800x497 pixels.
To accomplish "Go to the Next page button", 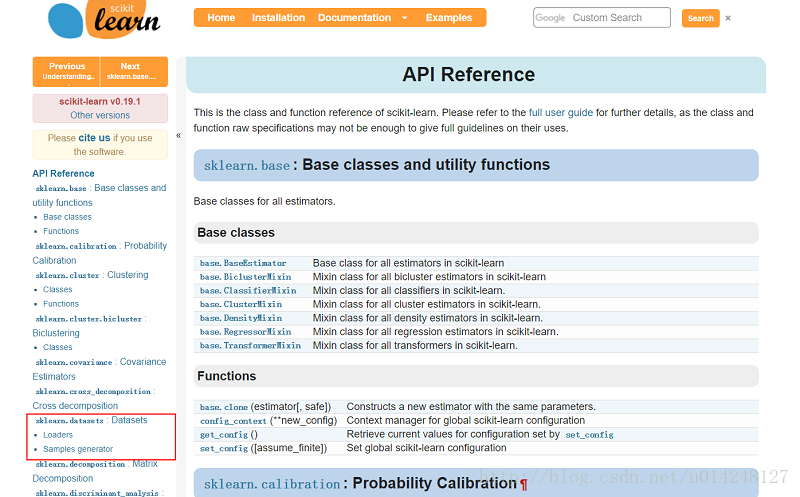I will 130,71.
